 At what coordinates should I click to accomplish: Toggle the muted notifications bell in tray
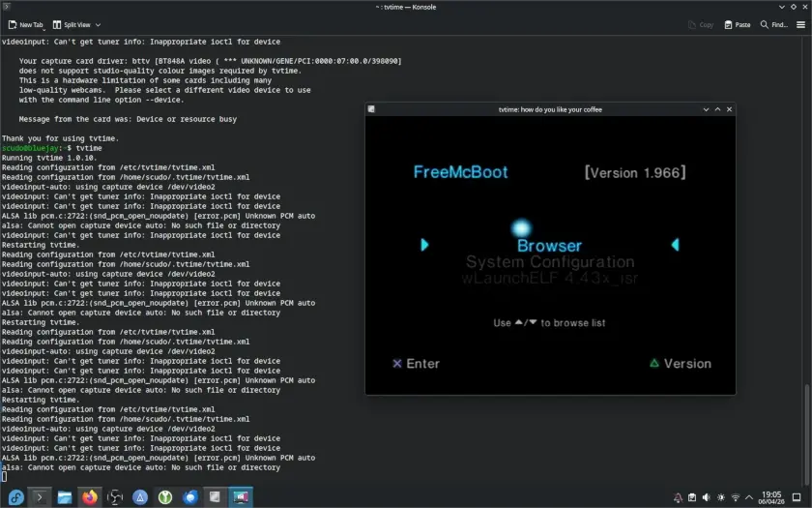(x=678, y=497)
